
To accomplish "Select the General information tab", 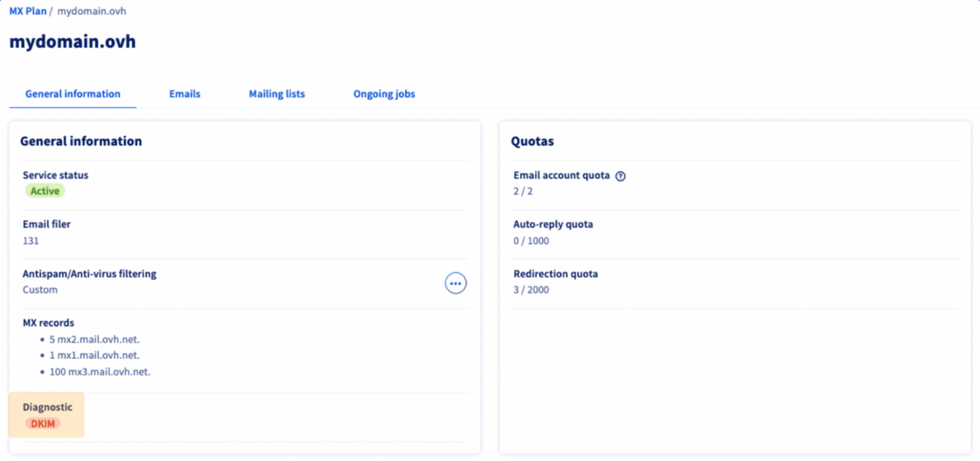I will pos(72,94).
